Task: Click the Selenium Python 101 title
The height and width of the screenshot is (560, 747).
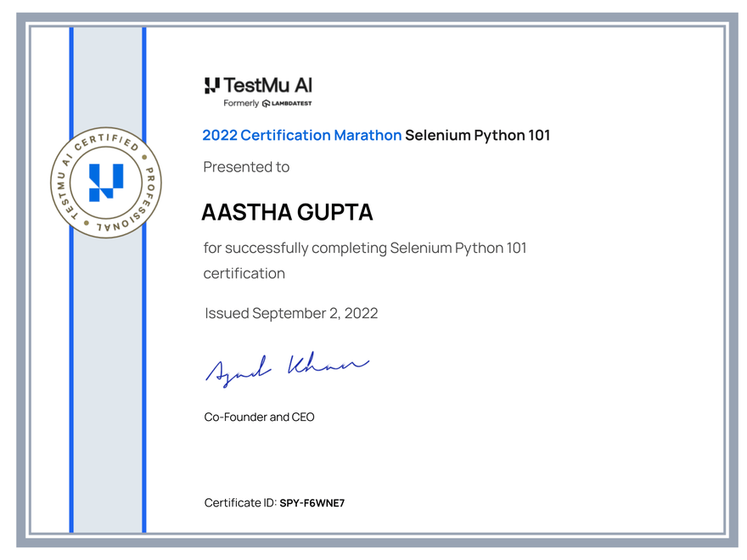Action: 478,135
